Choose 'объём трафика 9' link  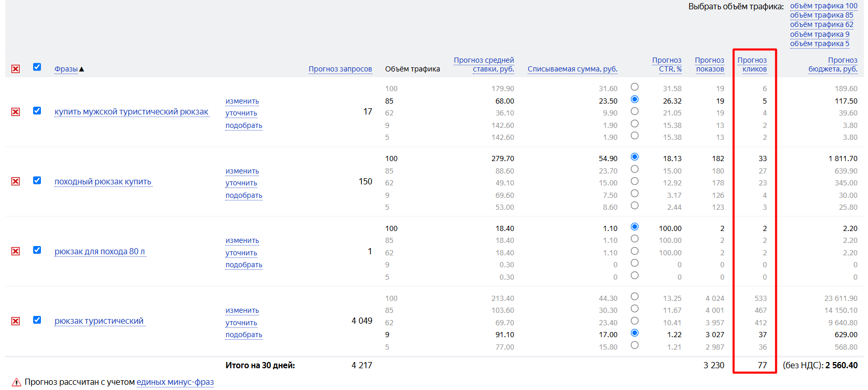point(819,34)
